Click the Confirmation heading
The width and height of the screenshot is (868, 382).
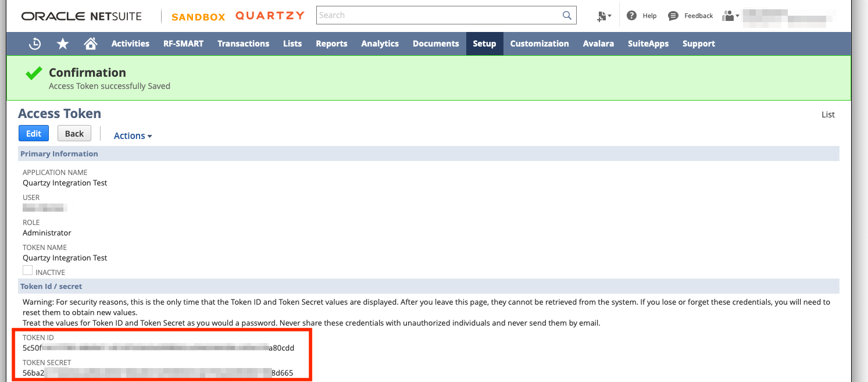pyautogui.click(x=87, y=73)
